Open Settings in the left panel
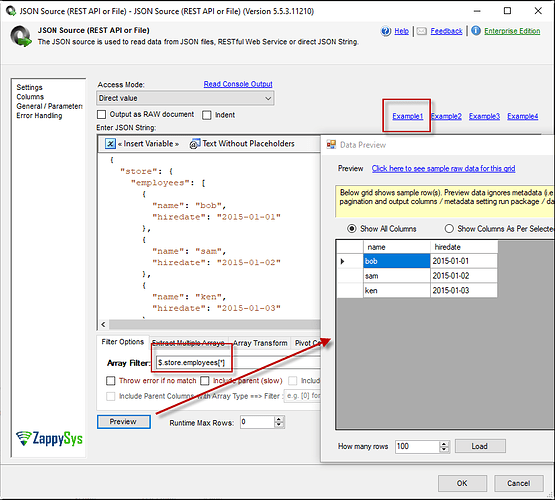This screenshot has width=555, height=500. pos(29,87)
